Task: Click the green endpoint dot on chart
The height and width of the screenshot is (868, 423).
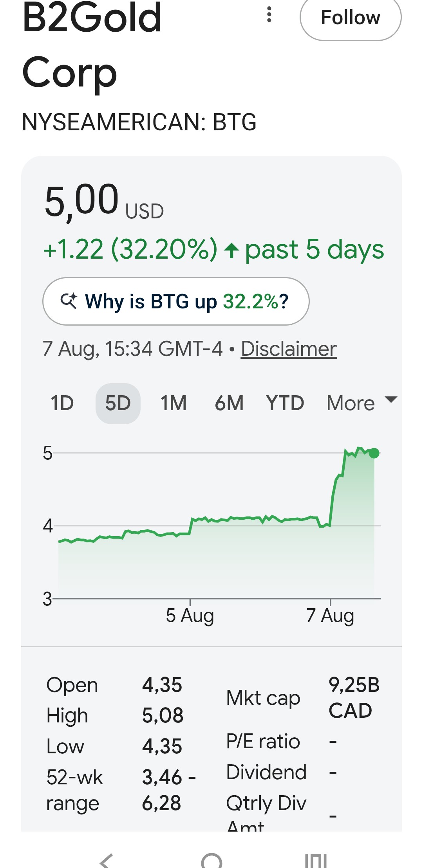Action: tap(374, 453)
